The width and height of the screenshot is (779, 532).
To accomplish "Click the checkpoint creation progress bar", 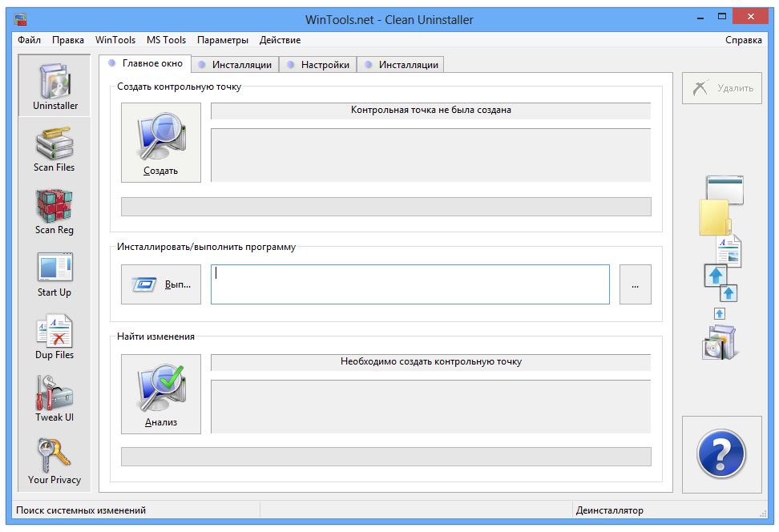I will (386, 207).
